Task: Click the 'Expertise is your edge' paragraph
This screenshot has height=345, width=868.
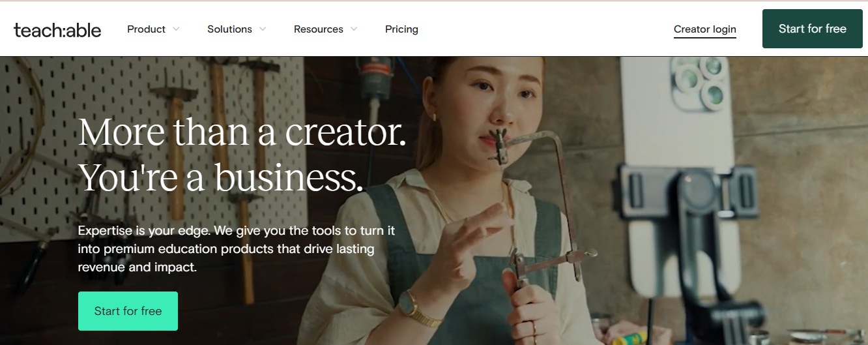Action: tap(237, 249)
